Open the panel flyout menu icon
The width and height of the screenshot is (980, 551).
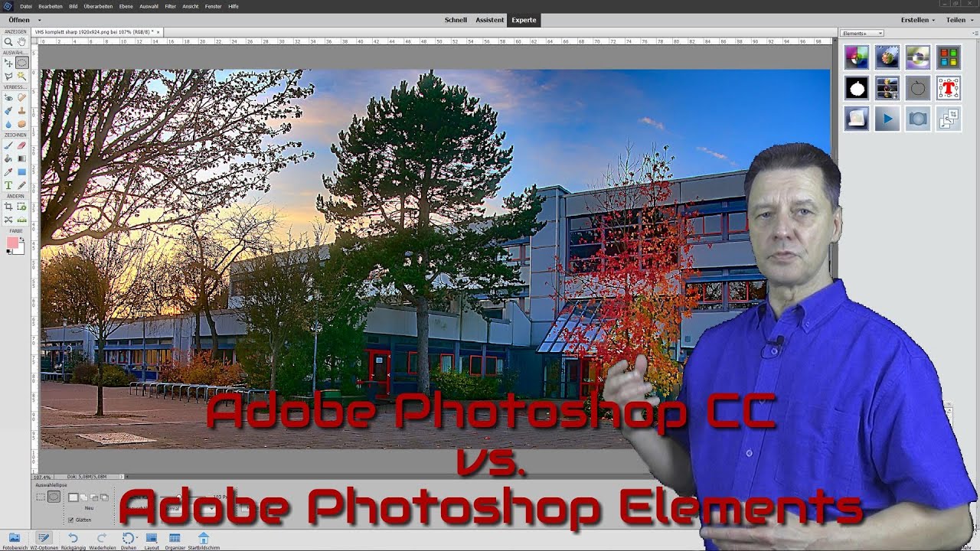(975, 33)
